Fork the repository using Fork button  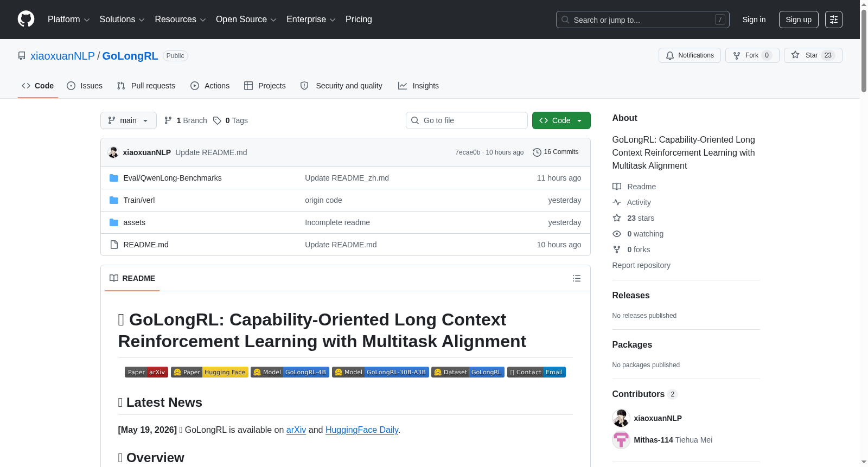[x=752, y=55]
